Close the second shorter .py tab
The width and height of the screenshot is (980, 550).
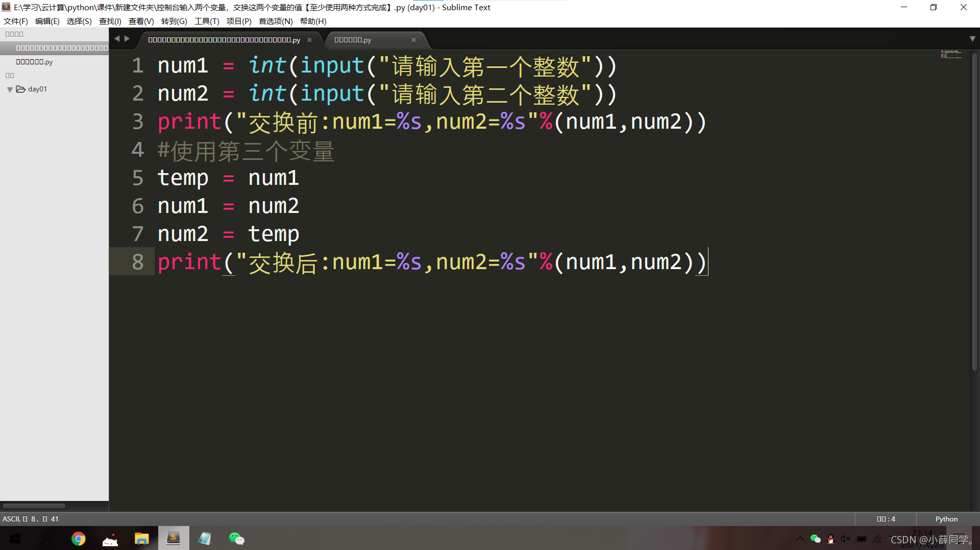point(413,40)
